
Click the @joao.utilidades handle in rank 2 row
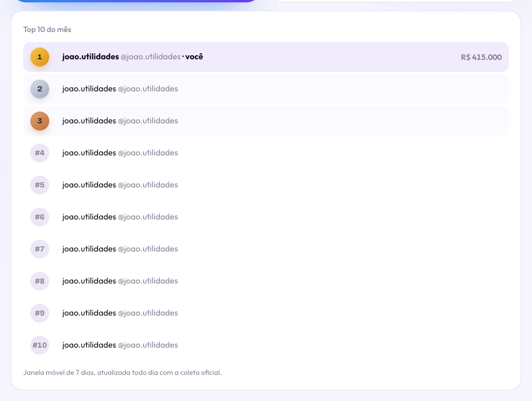(148, 89)
